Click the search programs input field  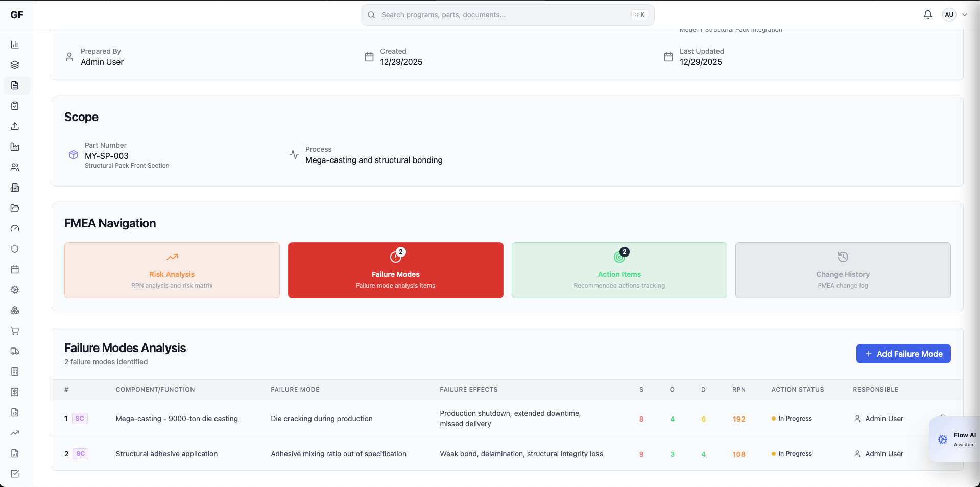[x=506, y=15]
